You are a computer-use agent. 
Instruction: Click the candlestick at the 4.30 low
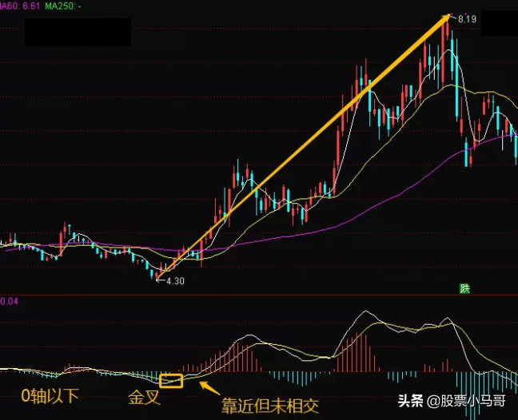pos(156,276)
